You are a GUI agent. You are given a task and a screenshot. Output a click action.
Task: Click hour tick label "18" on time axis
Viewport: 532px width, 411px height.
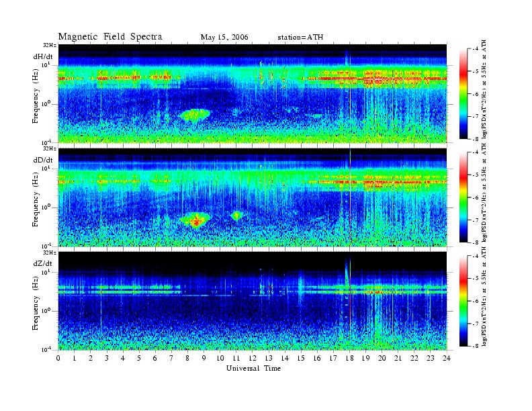[x=349, y=359]
